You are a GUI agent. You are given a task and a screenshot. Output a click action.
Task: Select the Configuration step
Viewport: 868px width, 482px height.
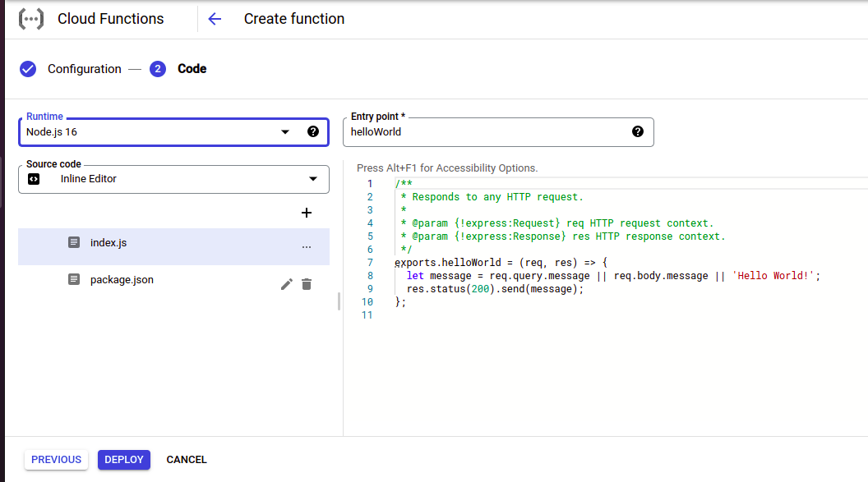(84, 69)
